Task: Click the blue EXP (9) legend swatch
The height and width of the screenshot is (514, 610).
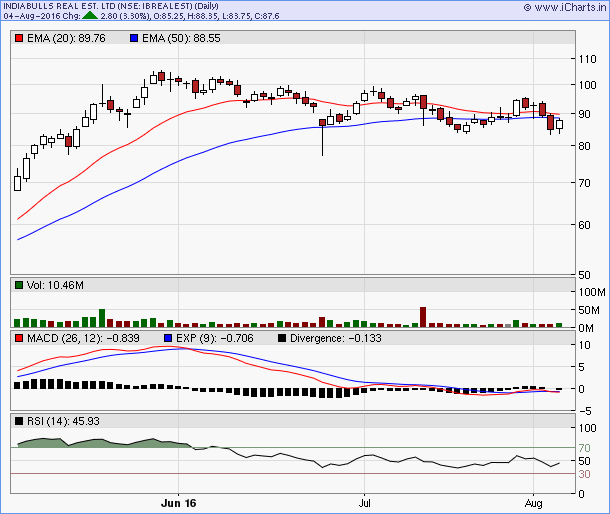Action: 168,338
